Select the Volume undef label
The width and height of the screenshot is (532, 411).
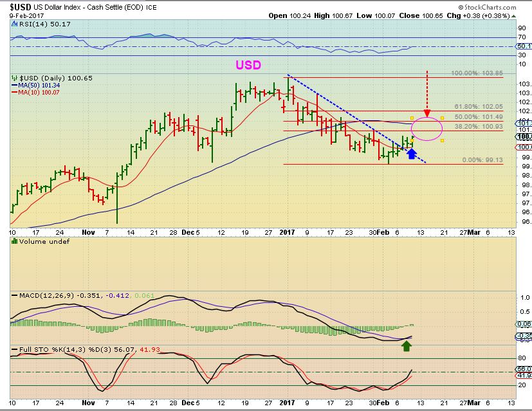coord(44,241)
